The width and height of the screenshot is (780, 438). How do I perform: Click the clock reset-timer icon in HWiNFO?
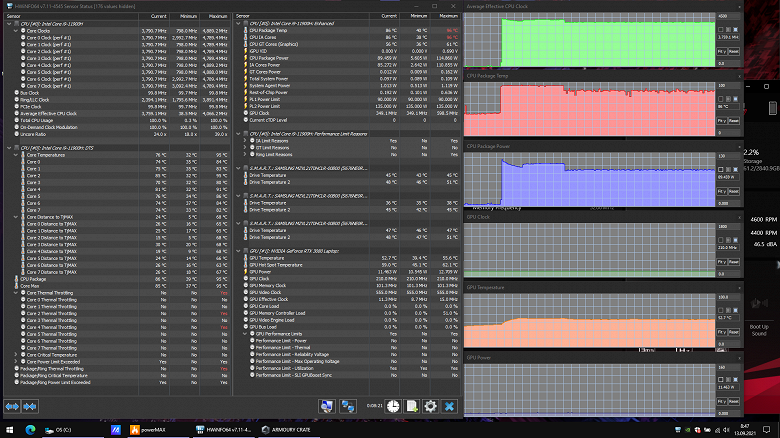(x=393, y=406)
